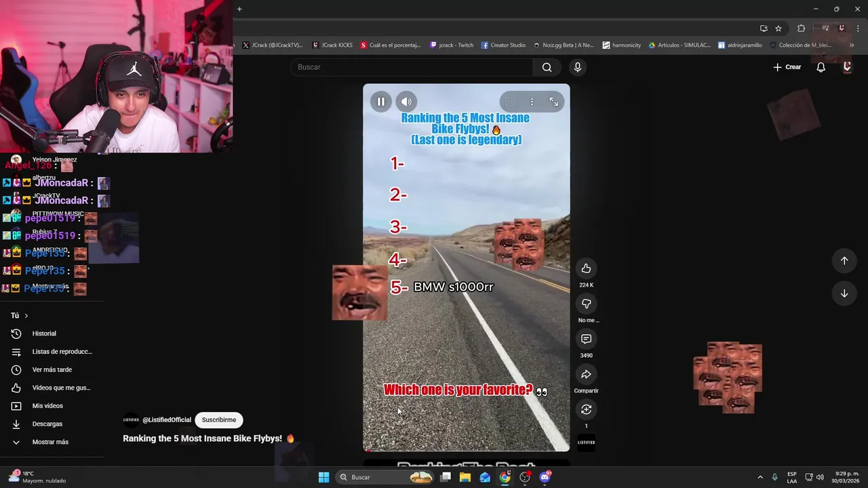
Task: Pause the playing Short video
Action: pyautogui.click(x=380, y=102)
